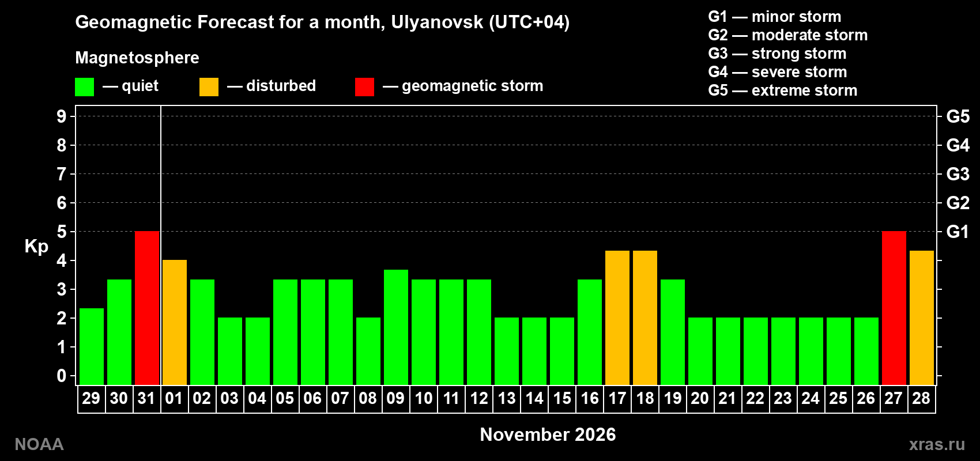Screen dimensions: 980x461
Task: Click the date label "27" on the axis
Action: click(894, 398)
